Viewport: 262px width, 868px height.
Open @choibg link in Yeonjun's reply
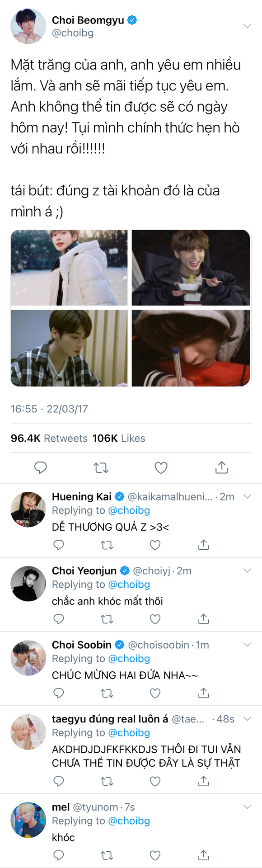[129, 585]
